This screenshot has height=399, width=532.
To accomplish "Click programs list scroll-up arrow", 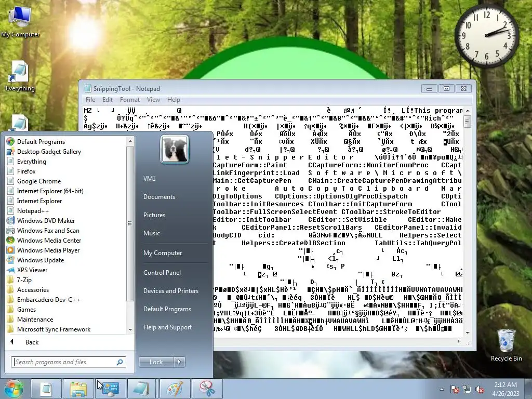I will click(130, 141).
